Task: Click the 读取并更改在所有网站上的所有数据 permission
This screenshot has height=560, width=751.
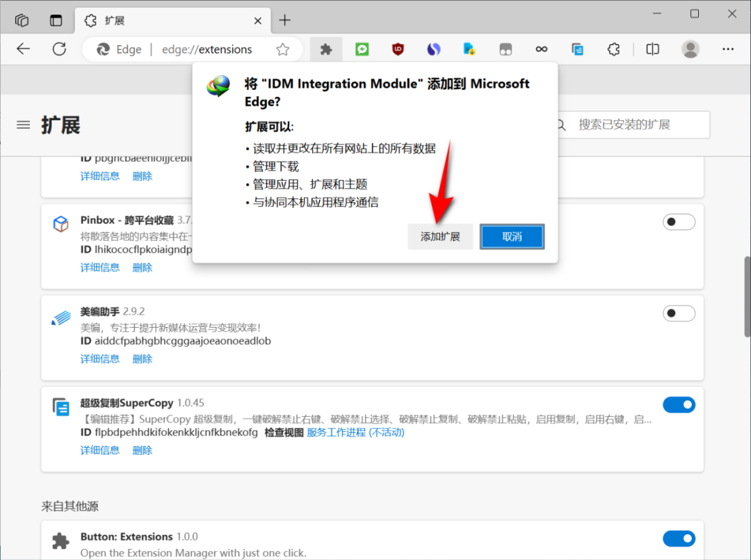Action: tap(344, 148)
